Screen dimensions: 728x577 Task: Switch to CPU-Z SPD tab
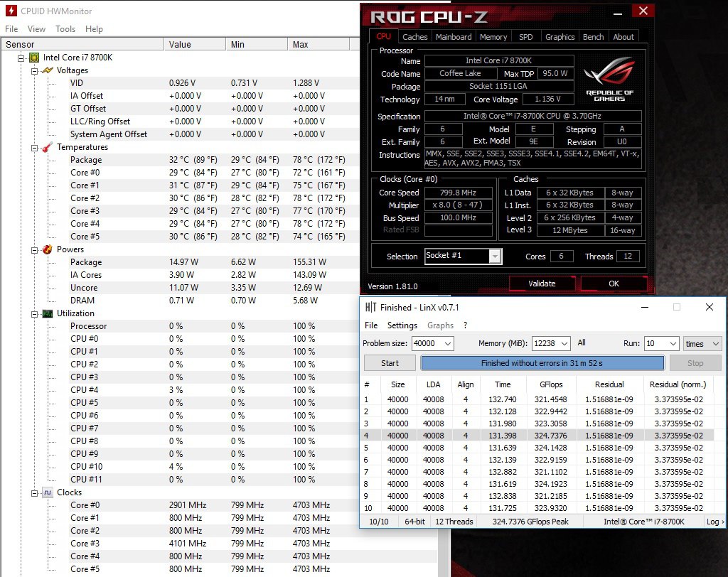click(x=525, y=37)
